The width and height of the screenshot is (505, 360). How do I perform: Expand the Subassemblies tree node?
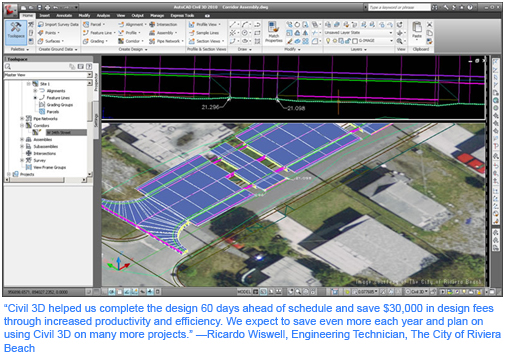(22, 146)
